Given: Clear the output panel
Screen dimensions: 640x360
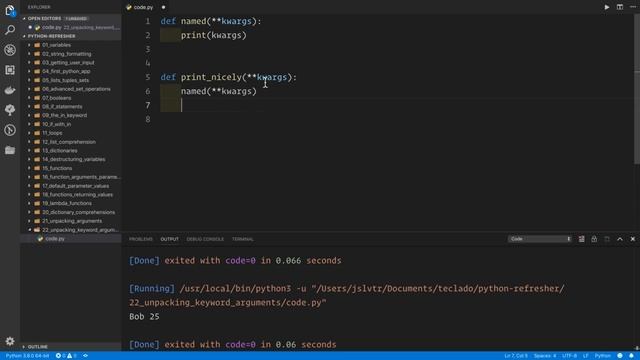Looking at the screenshot, I should coord(581,239).
